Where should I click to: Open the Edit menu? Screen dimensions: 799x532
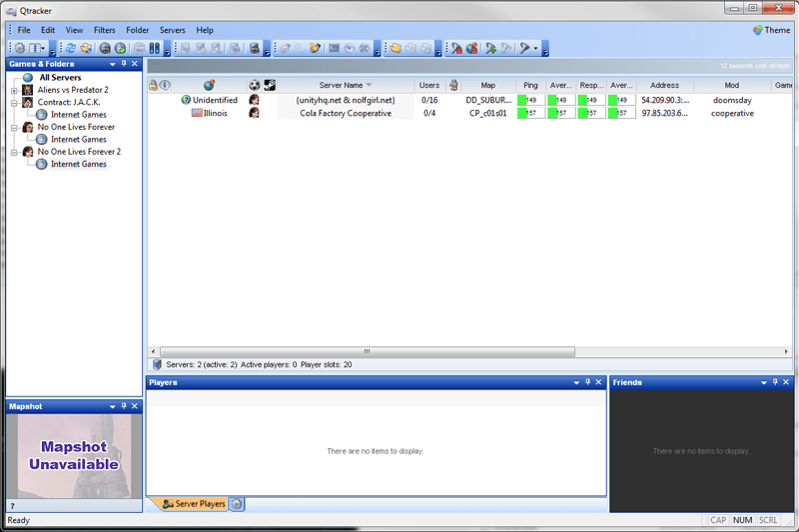(x=48, y=30)
